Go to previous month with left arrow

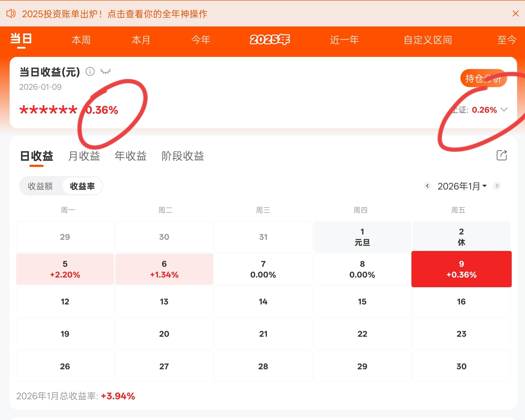pyautogui.click(x=427, y=186)
